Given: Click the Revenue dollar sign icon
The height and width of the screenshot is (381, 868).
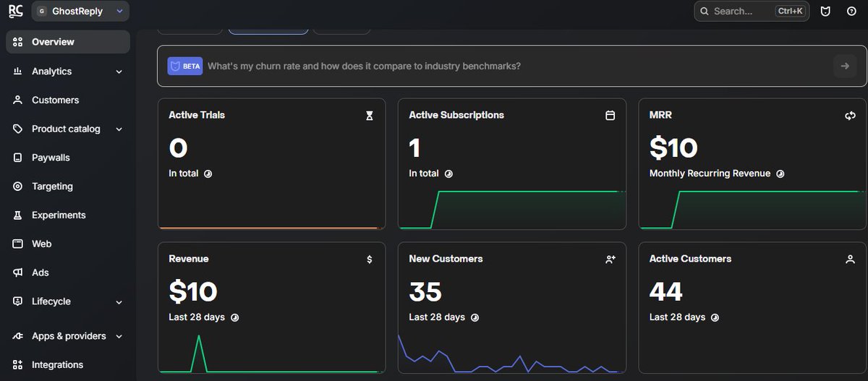Looking at the screenshot, I should pos(370,260).
